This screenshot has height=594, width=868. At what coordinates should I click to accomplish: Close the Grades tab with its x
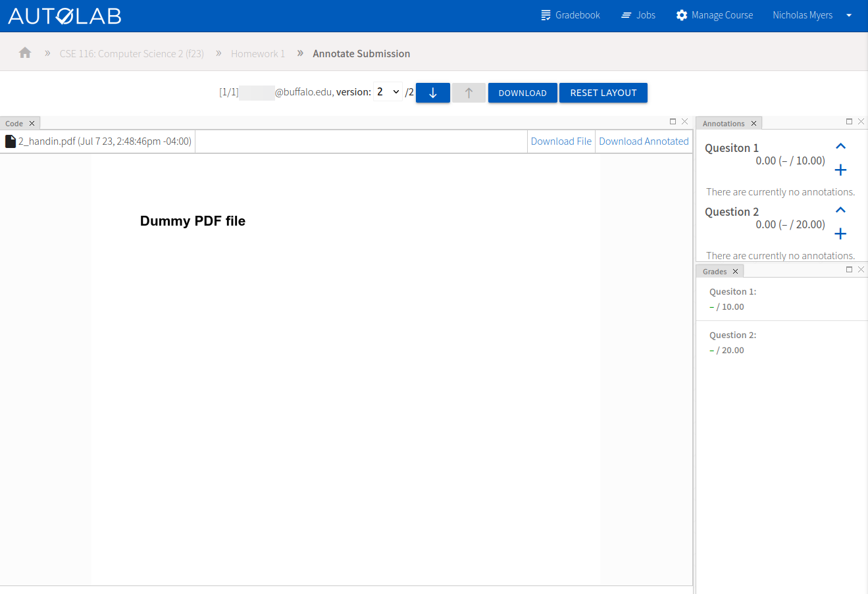pos(736,272)
